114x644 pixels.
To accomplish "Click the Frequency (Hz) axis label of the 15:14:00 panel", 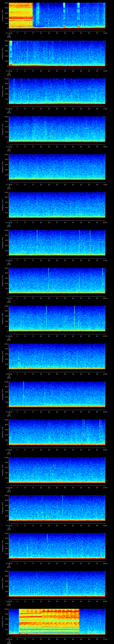I will click(3, 16).
